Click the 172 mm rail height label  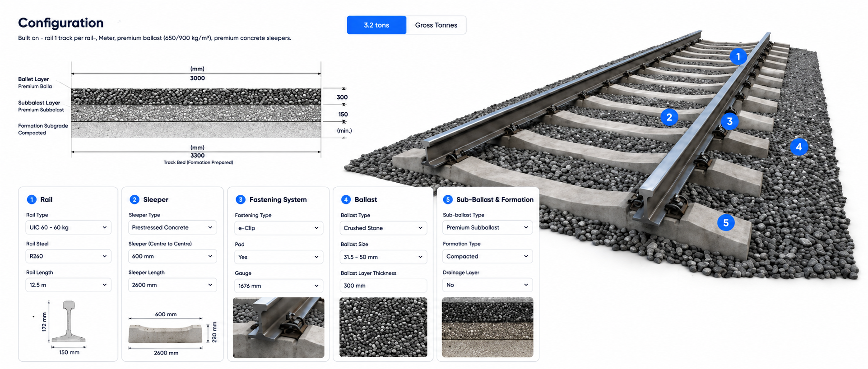pyautogui.click(x=44, y=322)
